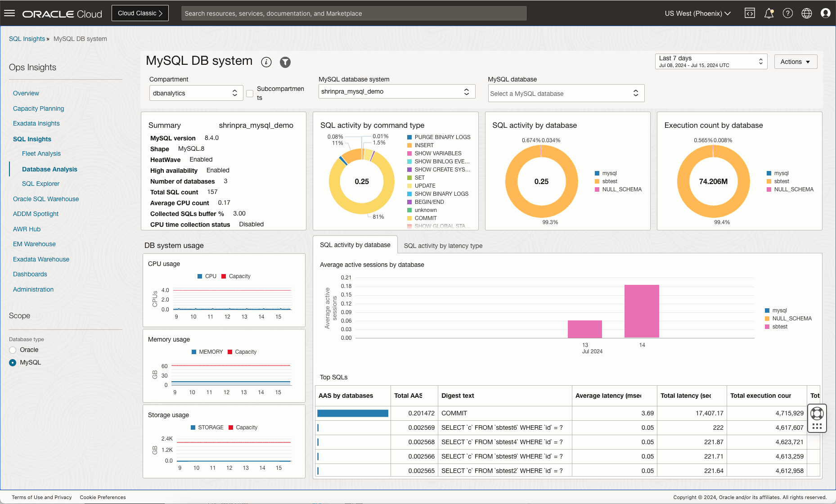The image size is (836, 504).
Task: Change the Last 7 days time range selector
Action: click(710, 61)
